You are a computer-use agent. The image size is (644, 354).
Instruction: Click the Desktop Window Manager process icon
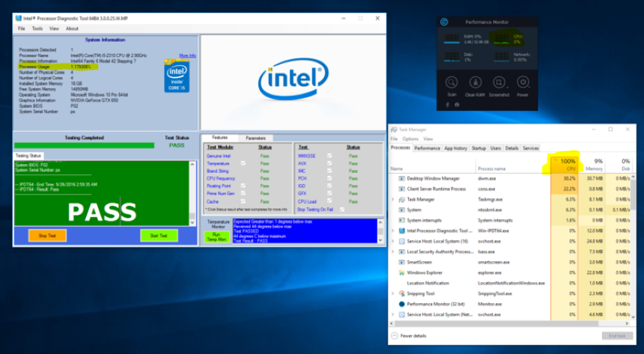(401, 179)
